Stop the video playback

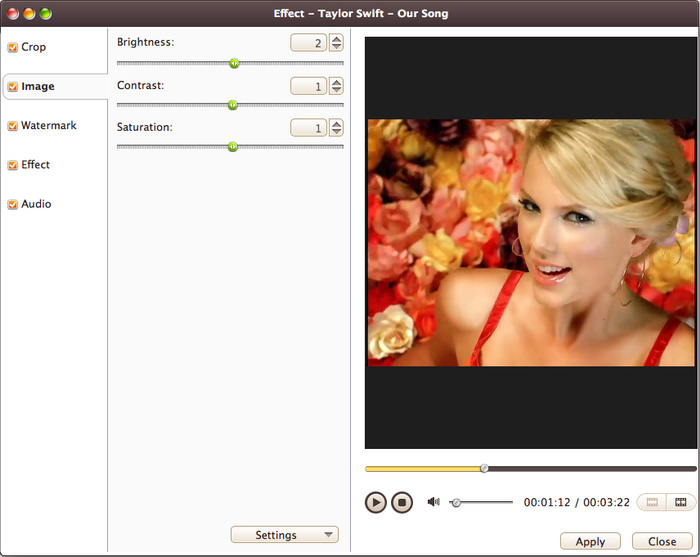click(401, 502)
